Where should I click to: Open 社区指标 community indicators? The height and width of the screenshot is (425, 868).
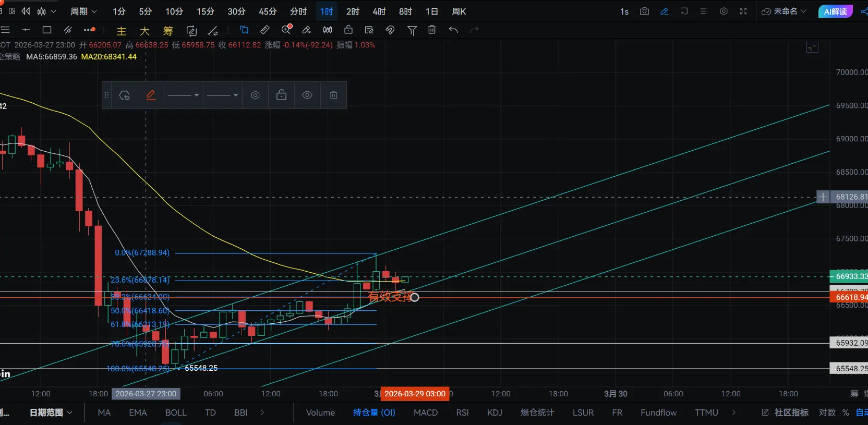pos(786,412)
